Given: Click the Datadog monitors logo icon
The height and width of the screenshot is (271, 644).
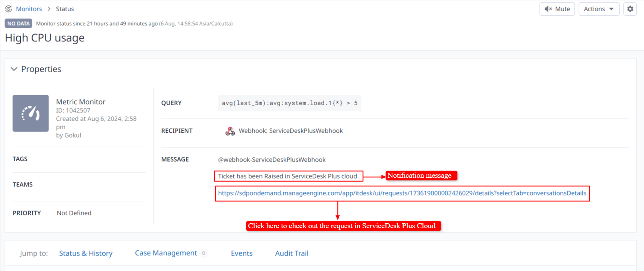Looking at the screenshot, I should coord(8,9).
